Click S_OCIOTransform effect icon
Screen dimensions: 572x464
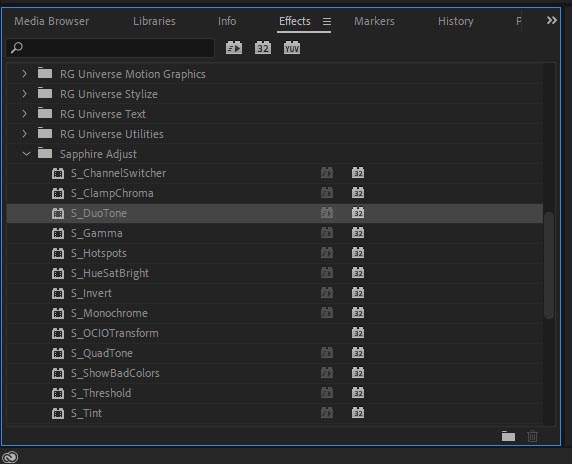(58, 333)
